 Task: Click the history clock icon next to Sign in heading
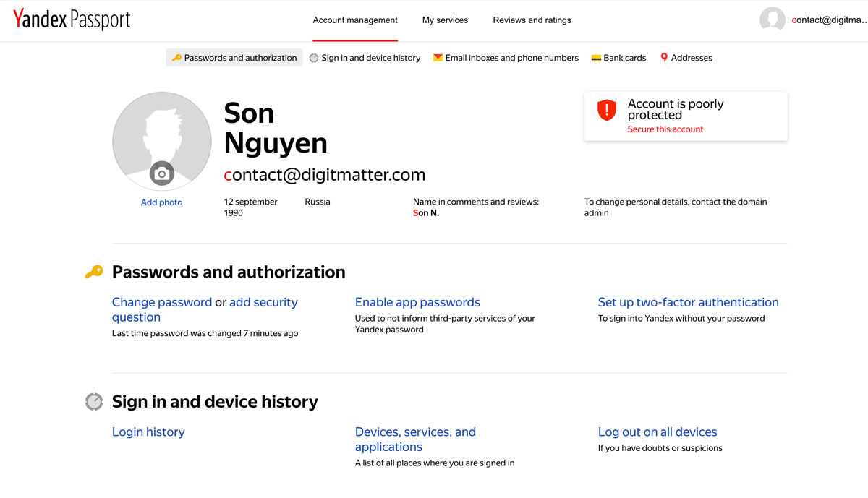coord(94,402)
